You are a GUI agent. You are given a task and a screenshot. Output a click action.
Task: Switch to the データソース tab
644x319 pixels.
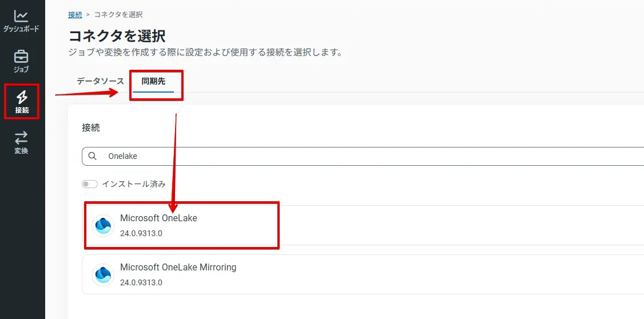point(100,81)
